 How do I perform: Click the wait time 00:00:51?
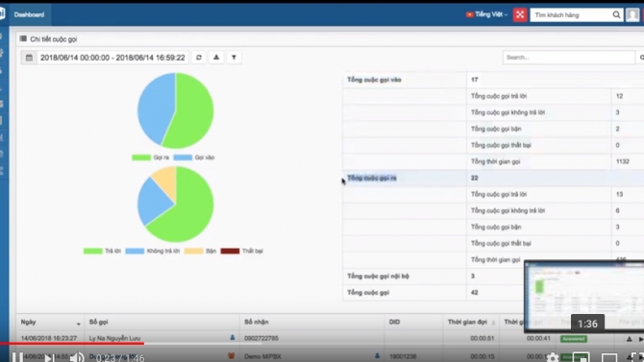click(483, 339)
